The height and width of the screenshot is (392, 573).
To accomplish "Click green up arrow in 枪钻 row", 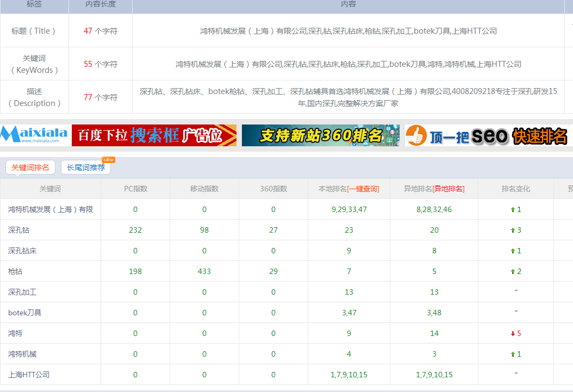I will tap(512, 272).
